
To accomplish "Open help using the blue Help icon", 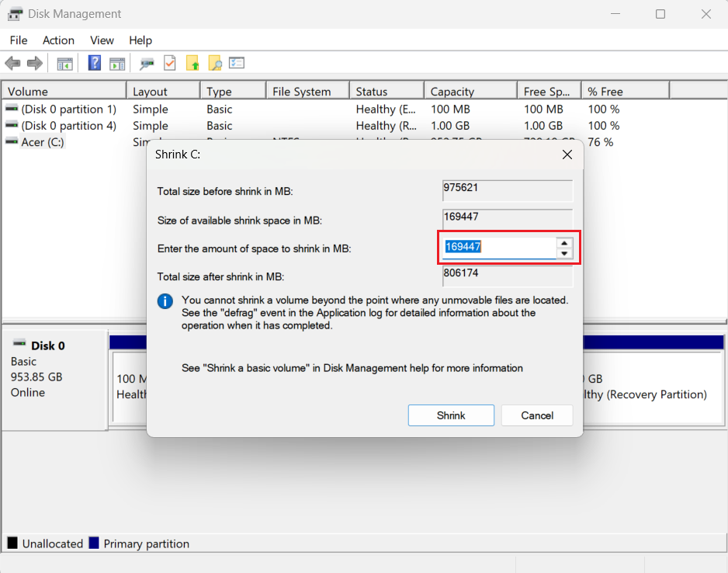I will tap(93, 63).
